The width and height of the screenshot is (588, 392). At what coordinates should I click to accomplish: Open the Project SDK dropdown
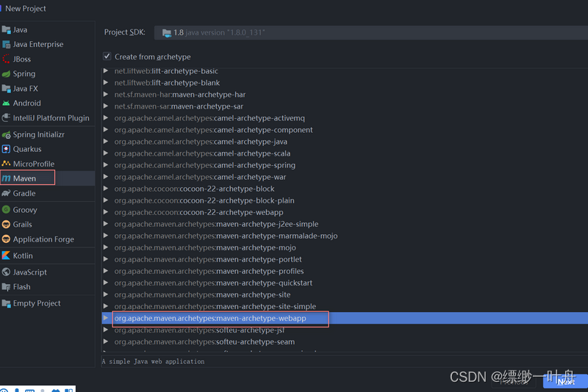371,32
